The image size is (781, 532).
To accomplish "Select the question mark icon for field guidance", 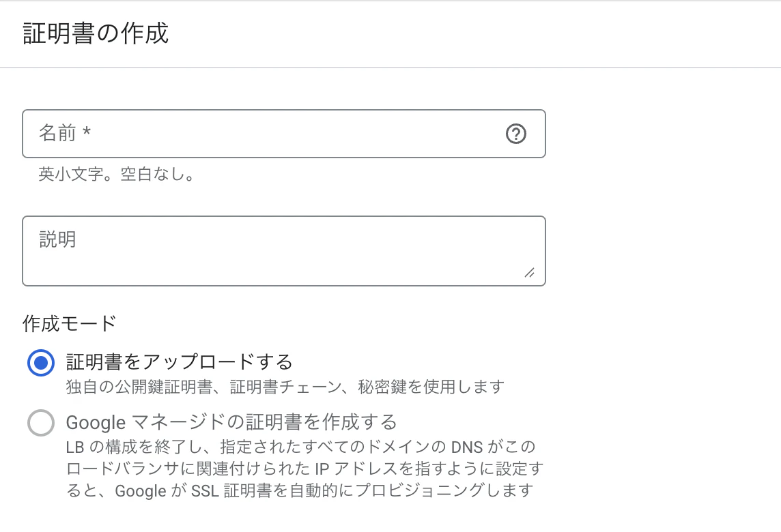I will tap(516, 134).
